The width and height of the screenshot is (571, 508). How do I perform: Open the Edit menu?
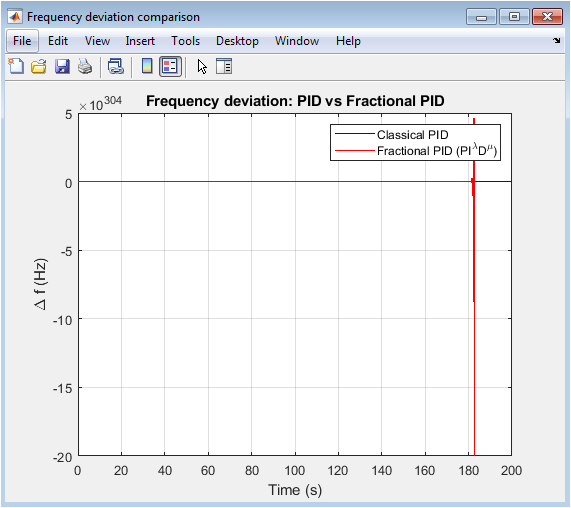coord(58,41)
